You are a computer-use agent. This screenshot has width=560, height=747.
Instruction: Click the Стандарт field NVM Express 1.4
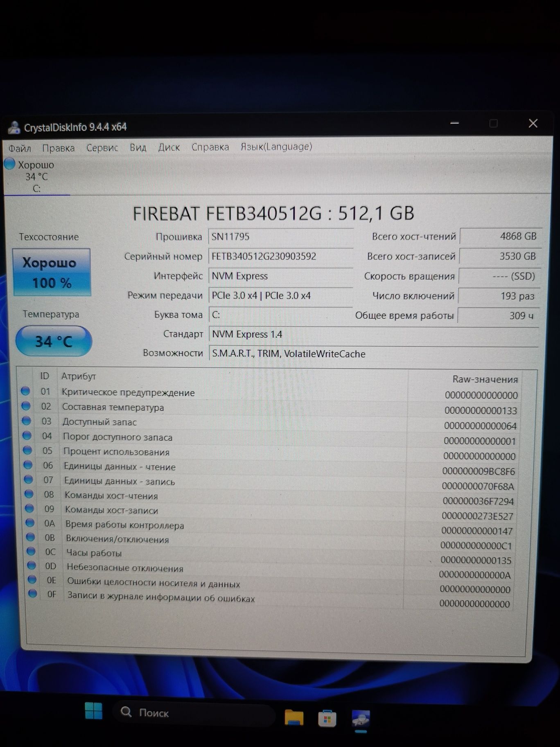373,334
